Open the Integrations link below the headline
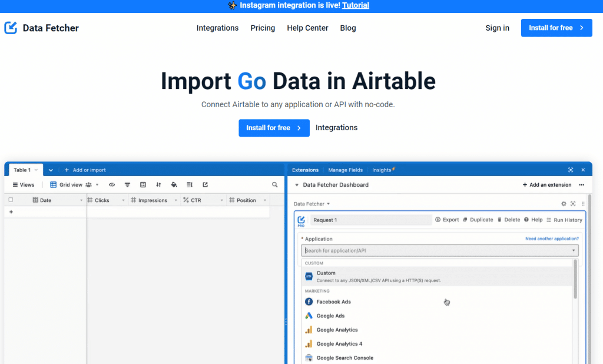603x364 pixels. point(336,128)
